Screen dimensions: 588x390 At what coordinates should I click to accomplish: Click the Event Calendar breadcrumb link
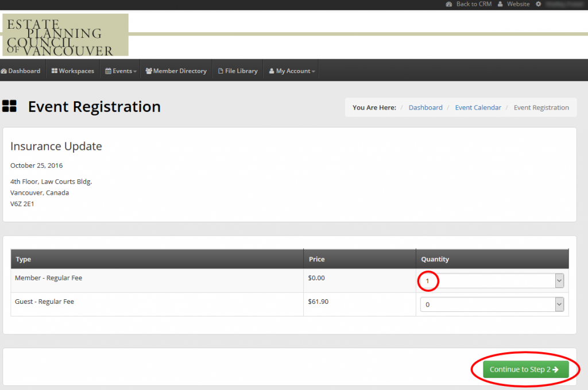click(x=478, y=107)
